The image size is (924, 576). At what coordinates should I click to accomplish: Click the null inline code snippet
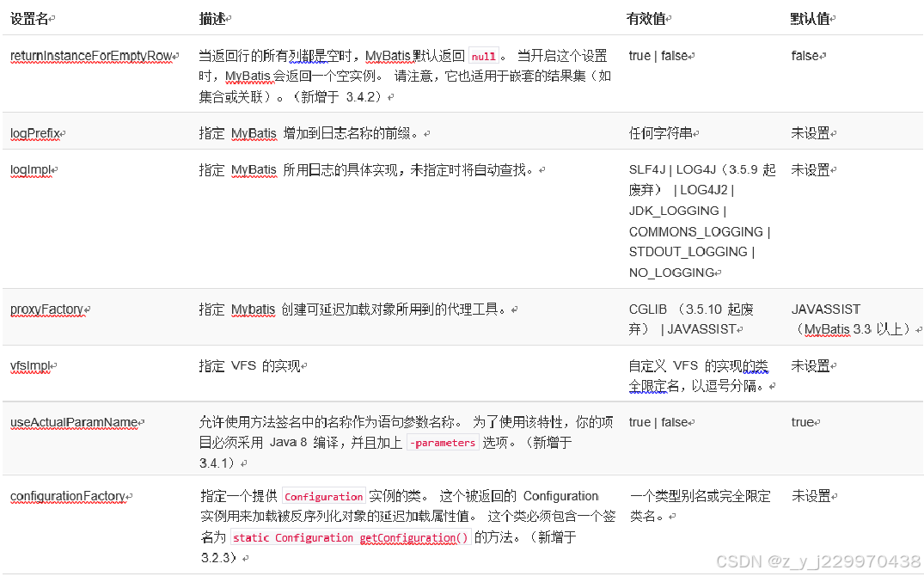(483, 55)
